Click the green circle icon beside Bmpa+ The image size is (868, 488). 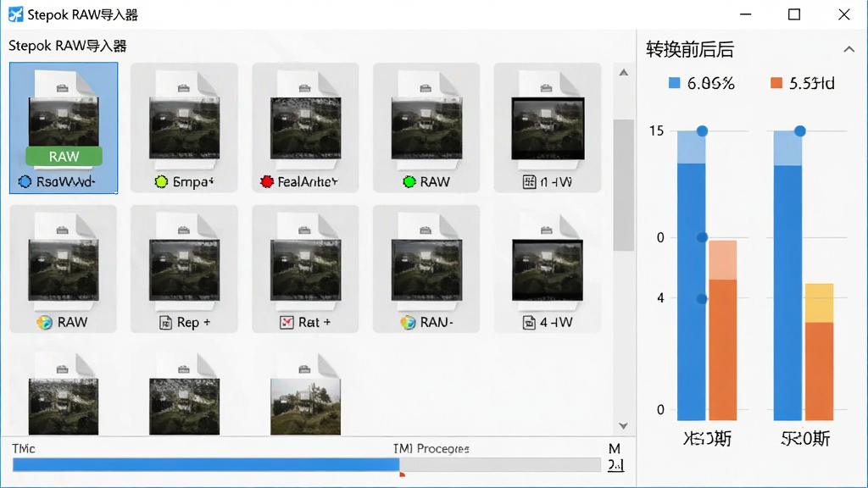(161, 181)
